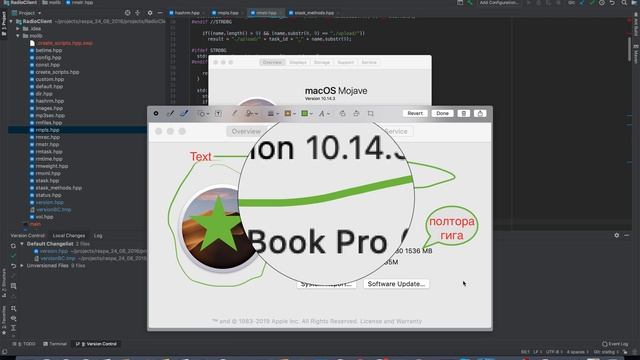Open Project panel gear settings
This screenshot has width=640, height=360.
(x=150, y=13)
